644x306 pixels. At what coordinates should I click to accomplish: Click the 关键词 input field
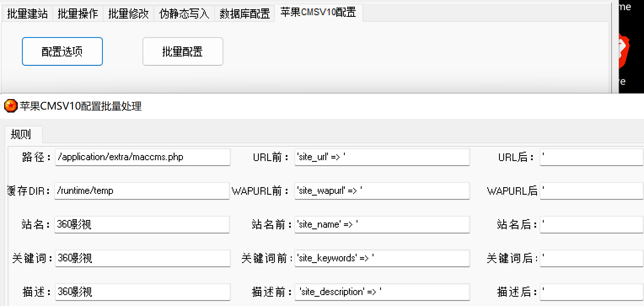[142, 258]
